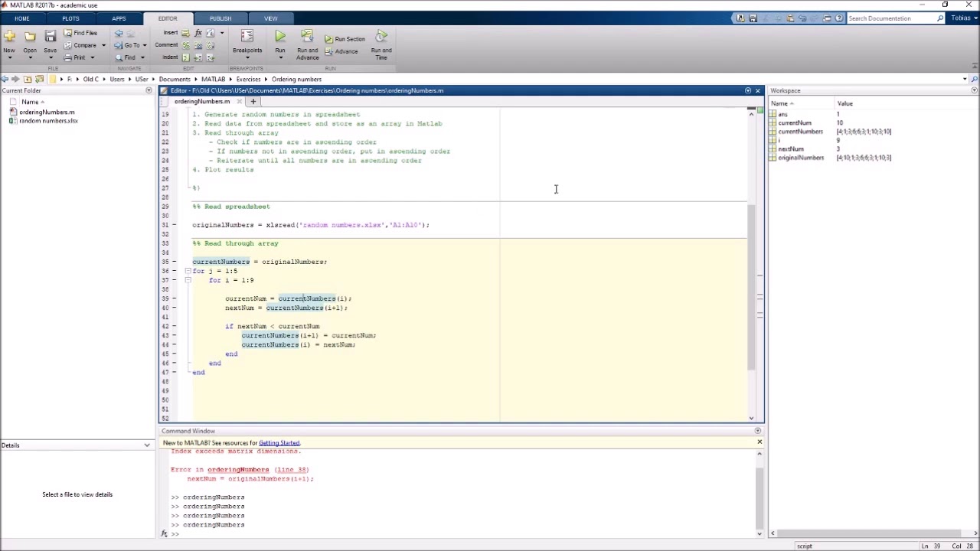Image resolution: width=980 pixels, height=551 pixels.
Task: Click the magnifier in Search Documentation
Action: (940, 18)
